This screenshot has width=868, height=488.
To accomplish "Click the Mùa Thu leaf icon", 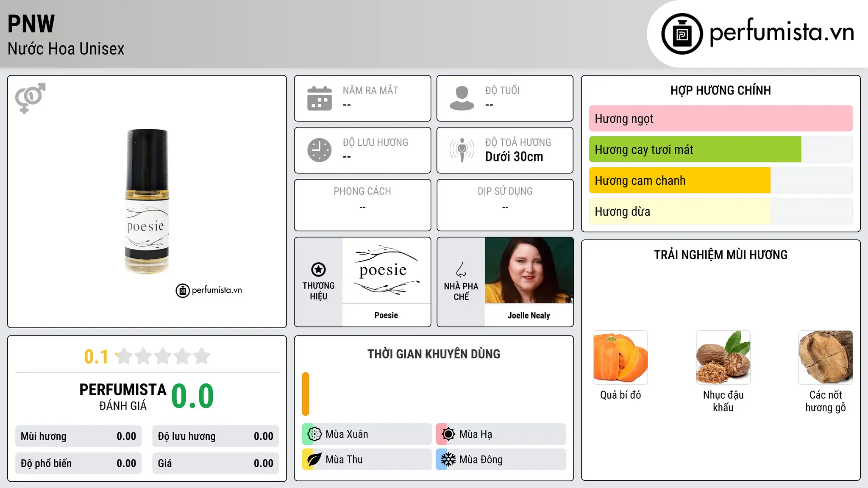I will [314, 460].
